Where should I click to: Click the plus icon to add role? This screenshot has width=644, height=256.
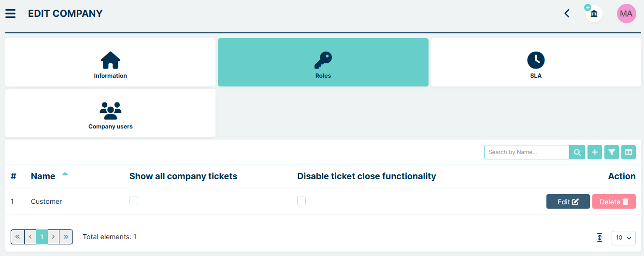tap(595, 152)
